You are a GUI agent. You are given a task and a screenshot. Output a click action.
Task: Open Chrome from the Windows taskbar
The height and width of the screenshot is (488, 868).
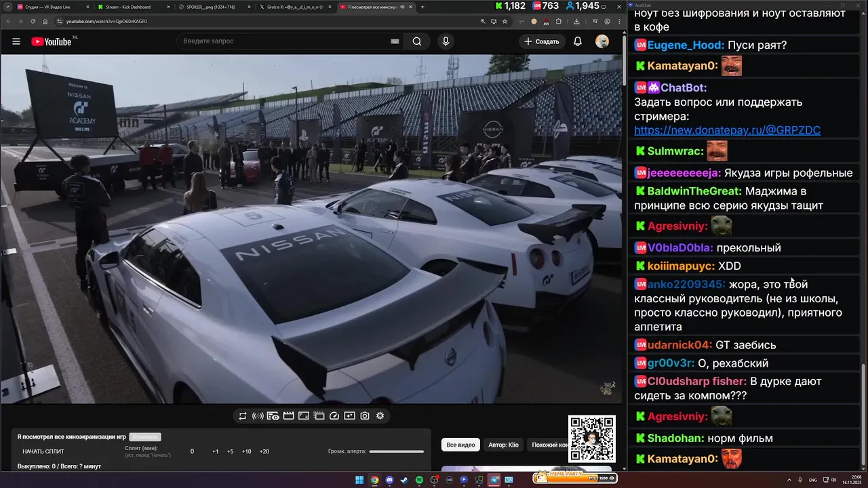tap(374, 480)
